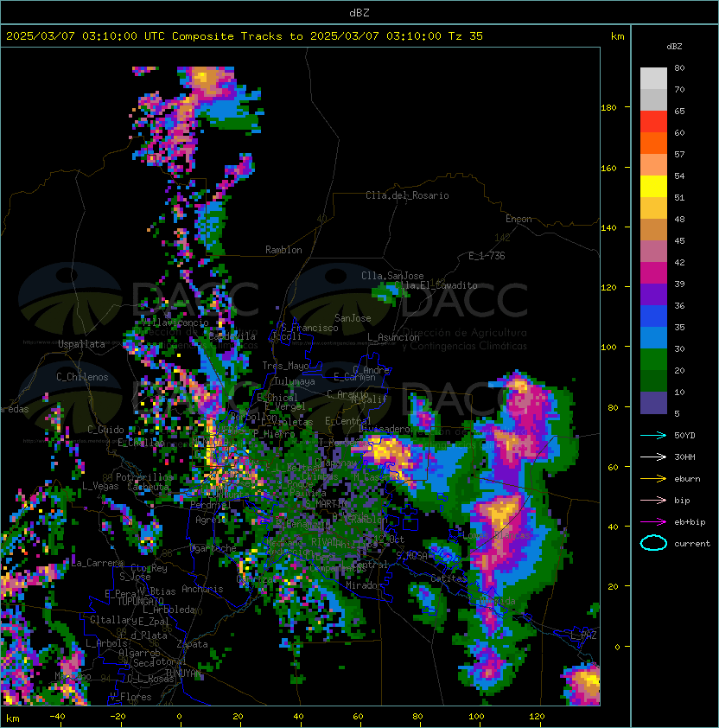Click the 'Clla.SanJose' place label
The height and width of the screenshot is (728, 719).
tap(392, 276)
